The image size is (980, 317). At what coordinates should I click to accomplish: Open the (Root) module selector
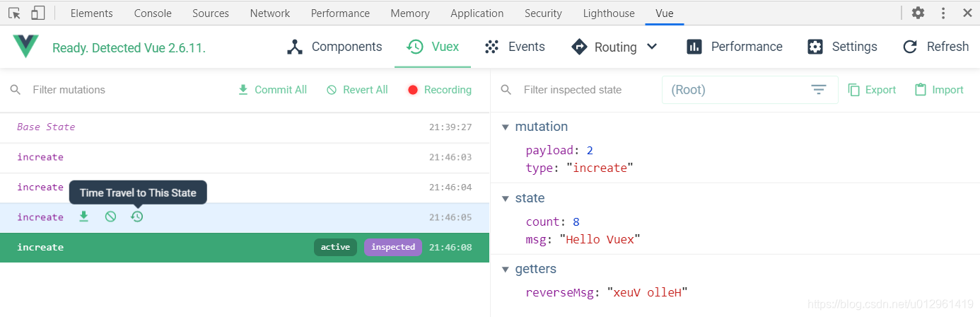click(750, 90)
